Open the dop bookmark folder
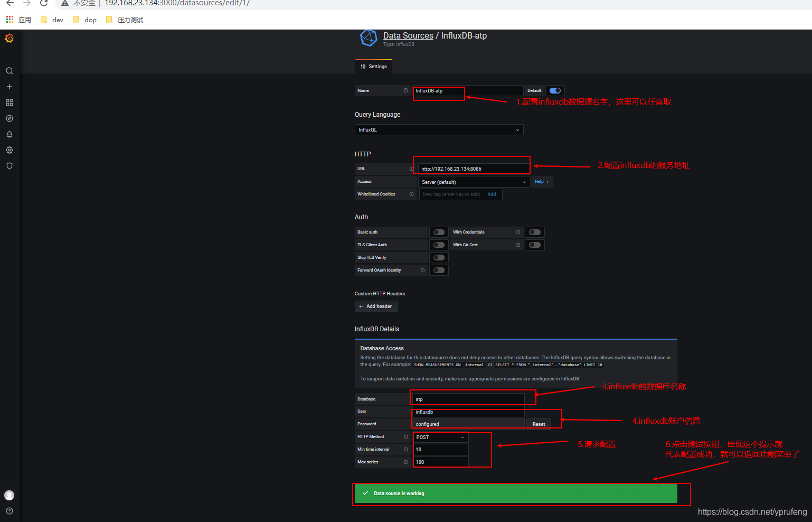 (84, 20)
